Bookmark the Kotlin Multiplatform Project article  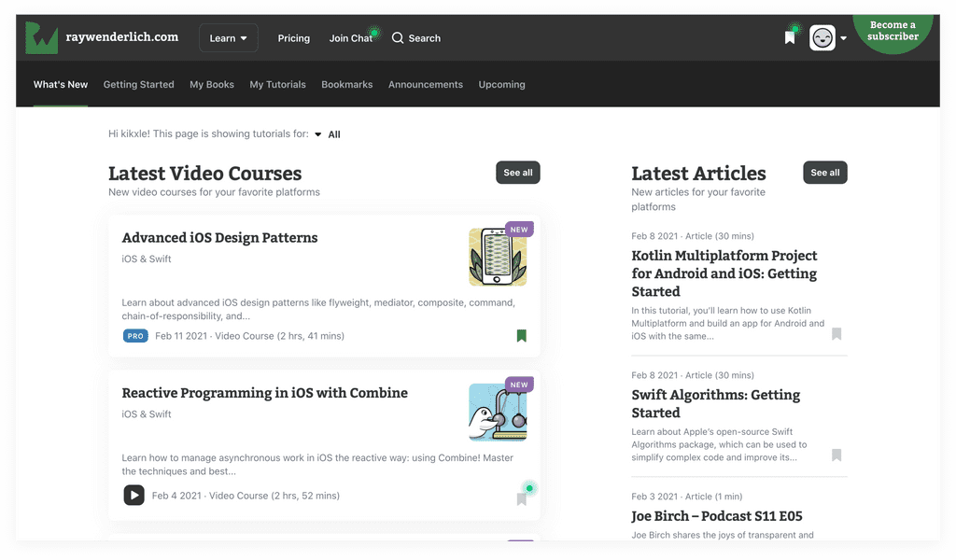[836, 333]
